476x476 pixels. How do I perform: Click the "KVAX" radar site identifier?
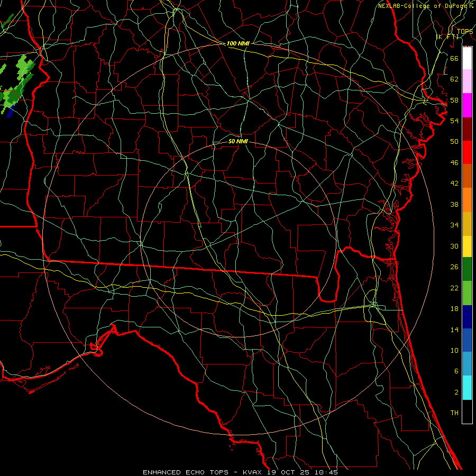(252, 472)
